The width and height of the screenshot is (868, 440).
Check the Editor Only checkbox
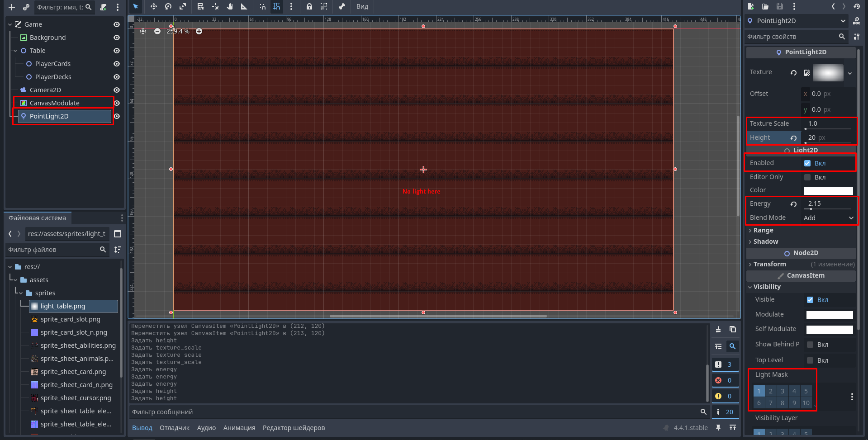coord(807,177)
